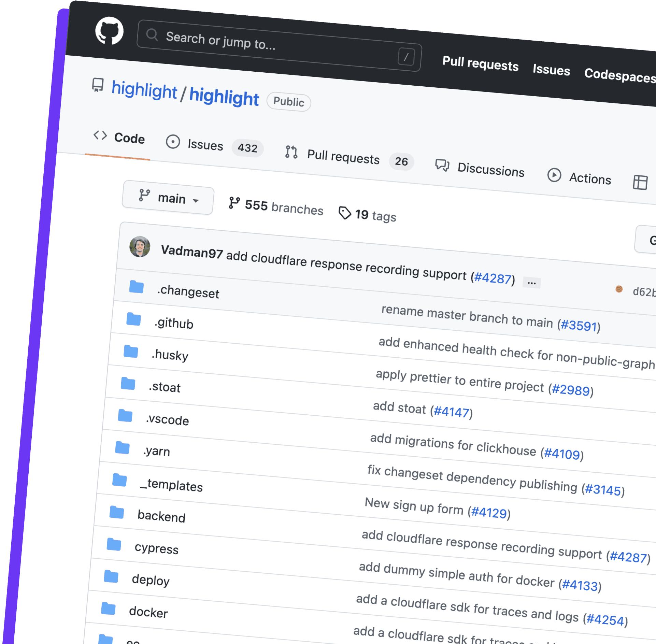Click the repository book icon
This screenshot has width=656, height=644.
click(98, 85)
